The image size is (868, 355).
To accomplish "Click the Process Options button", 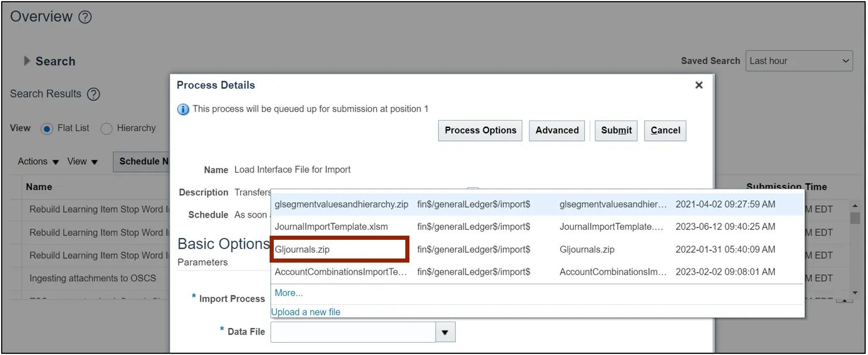I will [x=480, y=130].
